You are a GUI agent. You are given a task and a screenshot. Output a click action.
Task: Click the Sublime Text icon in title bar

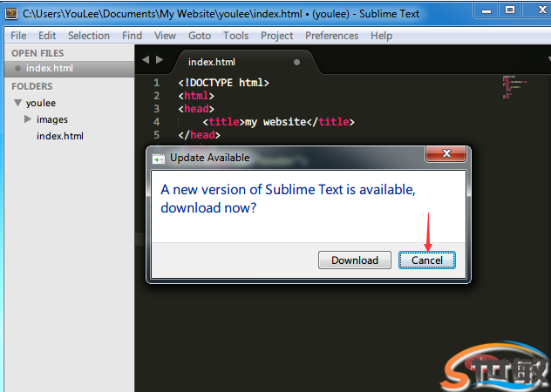coord(11,13)
